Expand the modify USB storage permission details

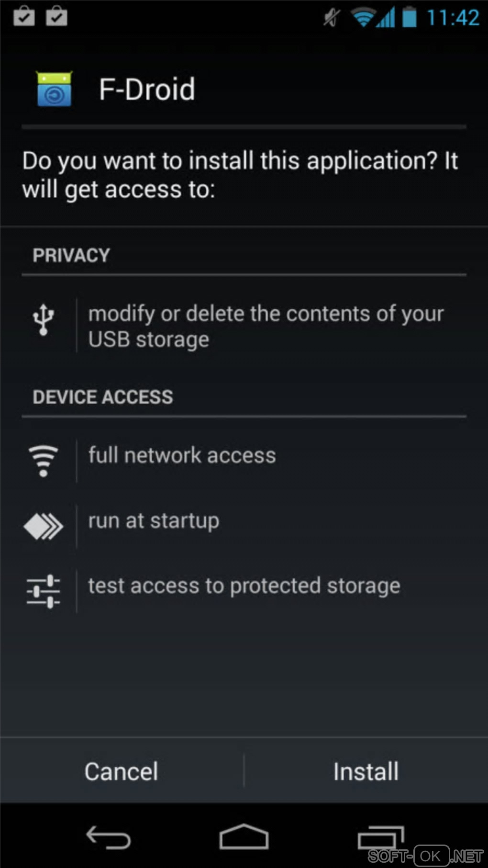pos(266,326)
